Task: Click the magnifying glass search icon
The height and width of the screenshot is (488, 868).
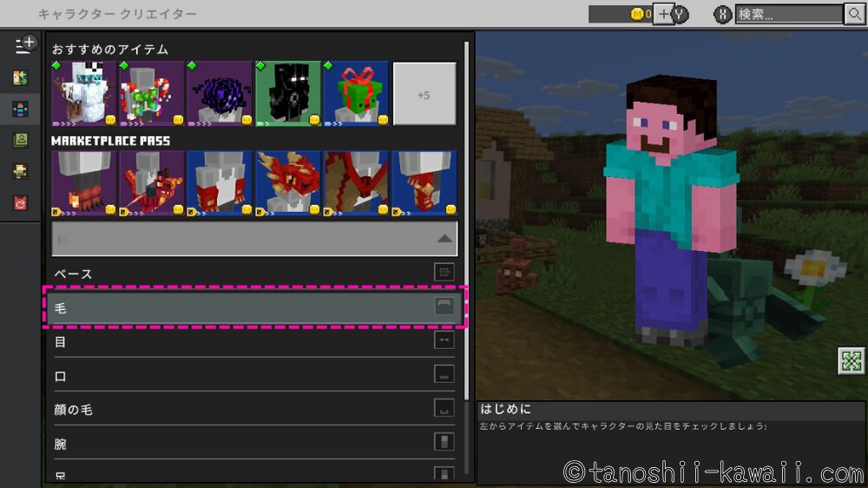Action: [x=853, y=14]
